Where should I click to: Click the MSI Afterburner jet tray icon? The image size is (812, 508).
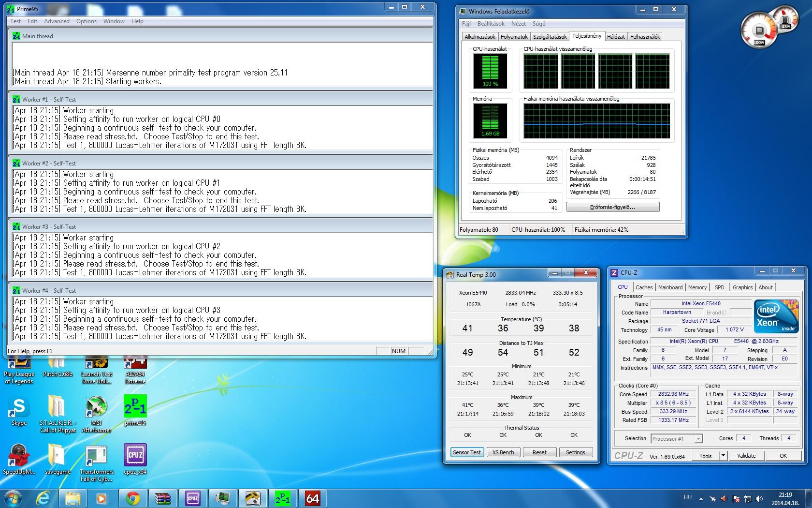pos(712,499)
